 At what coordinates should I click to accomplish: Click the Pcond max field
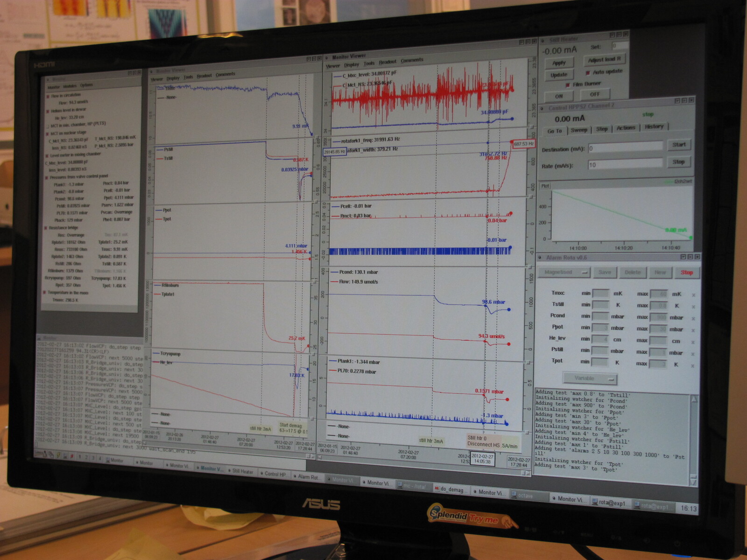point(658,317)
